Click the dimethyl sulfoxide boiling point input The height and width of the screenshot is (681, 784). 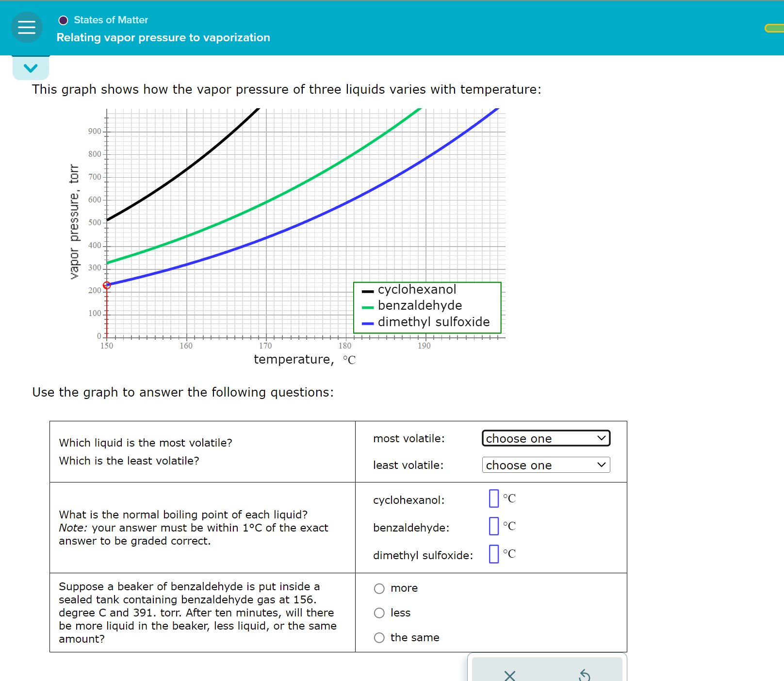pyautogui.click(x=494, y=554)
